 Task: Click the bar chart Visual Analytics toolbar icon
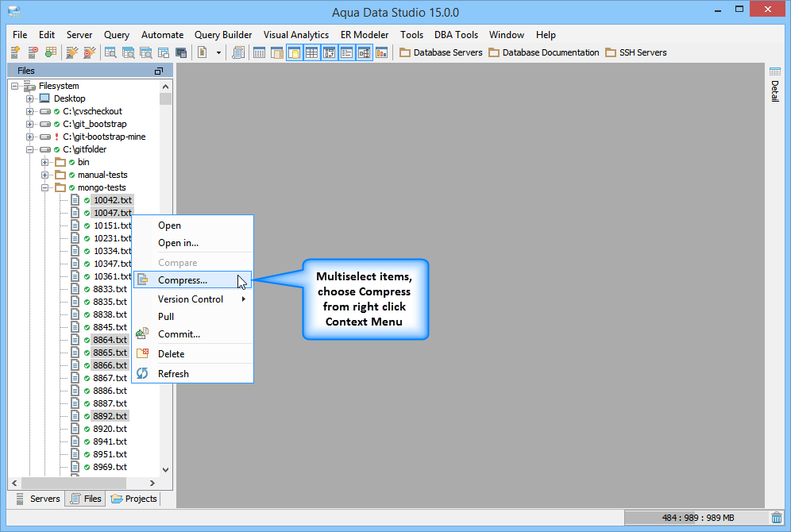[382, 52]
